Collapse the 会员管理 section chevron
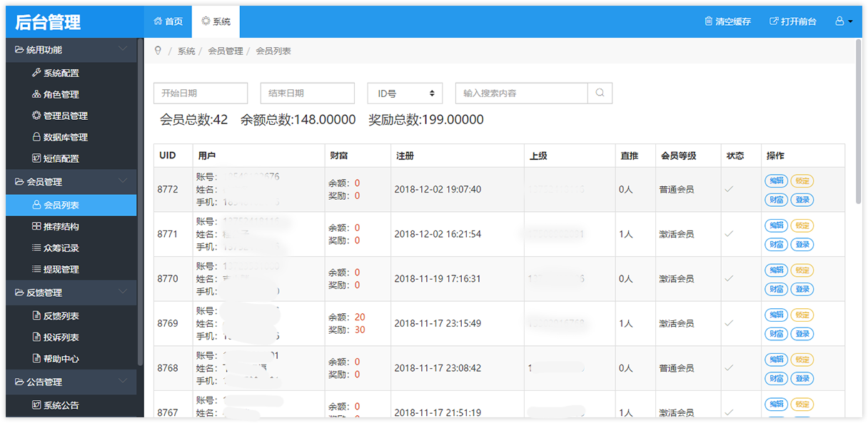This screenshot has width=868, height=423. (123, 181)
